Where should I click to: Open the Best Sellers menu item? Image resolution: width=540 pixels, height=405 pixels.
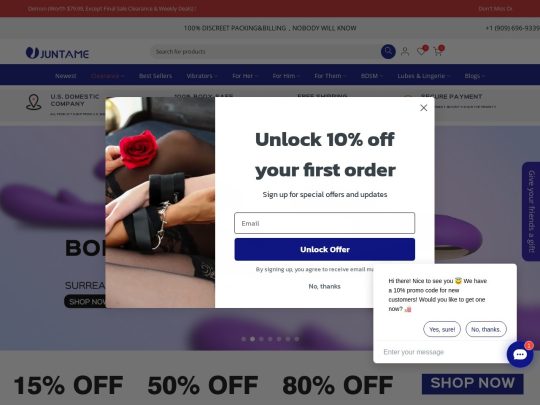pos(155,76)
